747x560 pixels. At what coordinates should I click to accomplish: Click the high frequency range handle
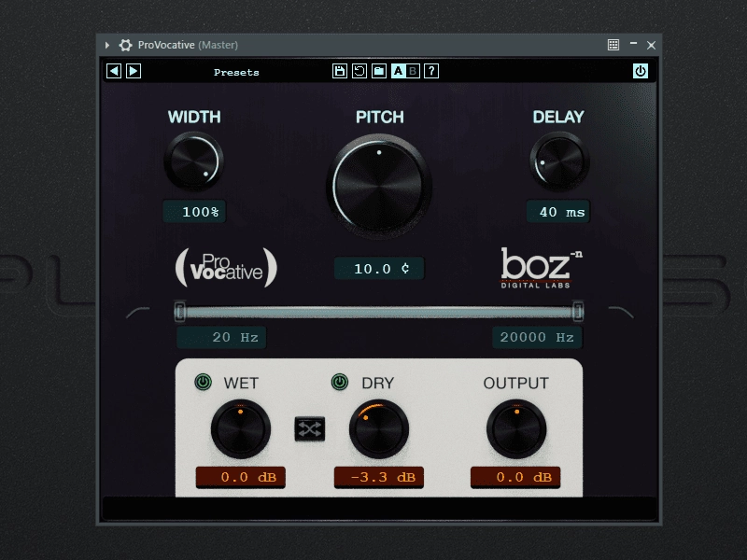[578, 312]
